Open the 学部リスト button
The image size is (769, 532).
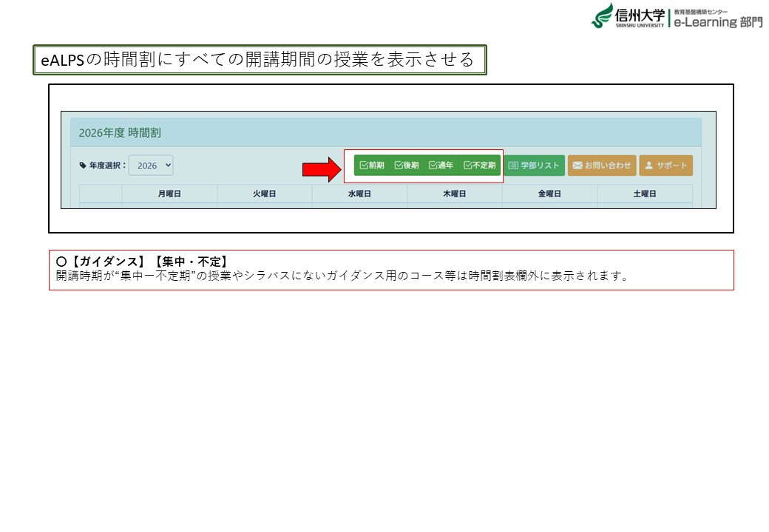point(534,165)
